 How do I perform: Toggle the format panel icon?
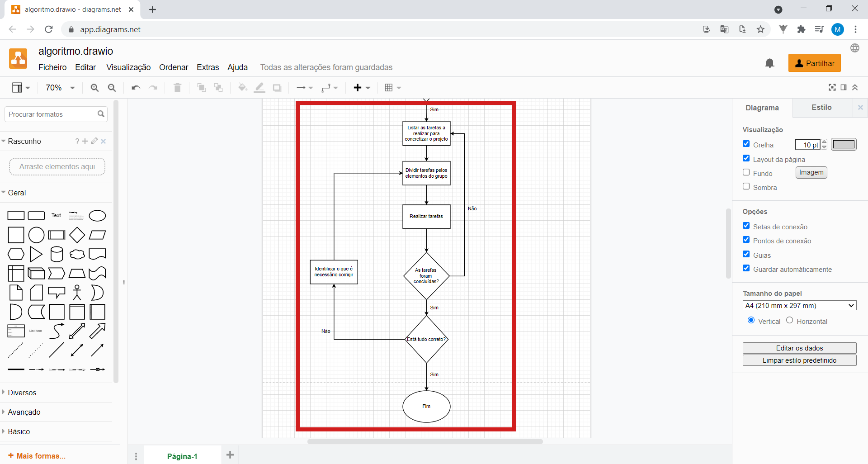pos(844,87)
